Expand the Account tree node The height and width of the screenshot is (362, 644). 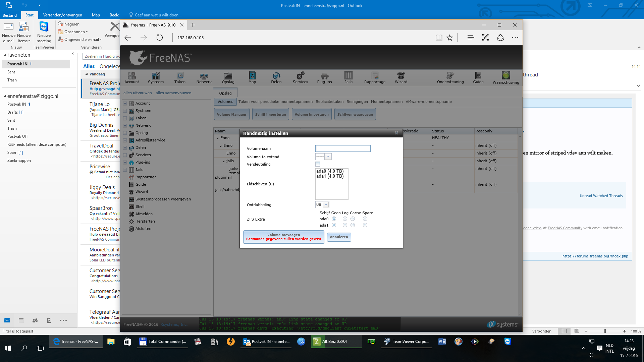coord(125,104)
